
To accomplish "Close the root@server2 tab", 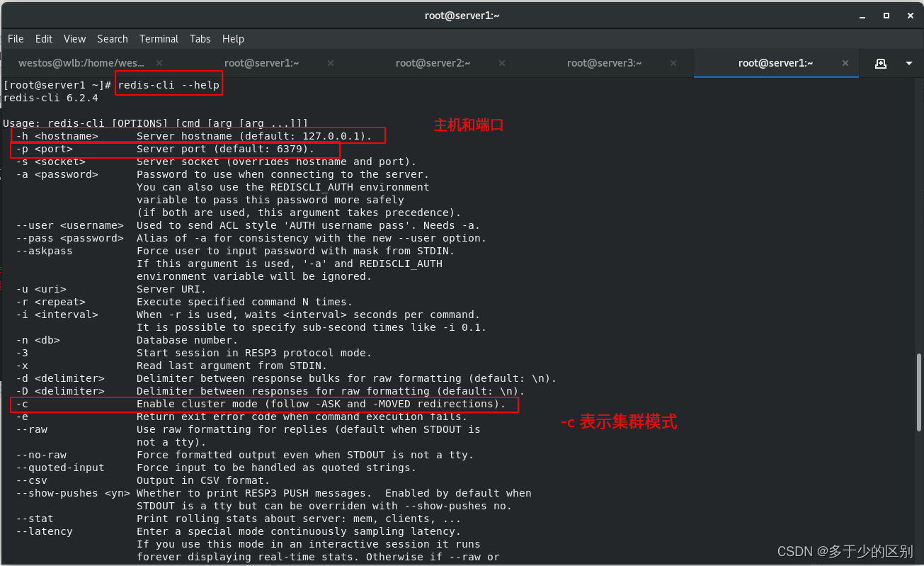I will pyautogui.click(x=502, y=63).
